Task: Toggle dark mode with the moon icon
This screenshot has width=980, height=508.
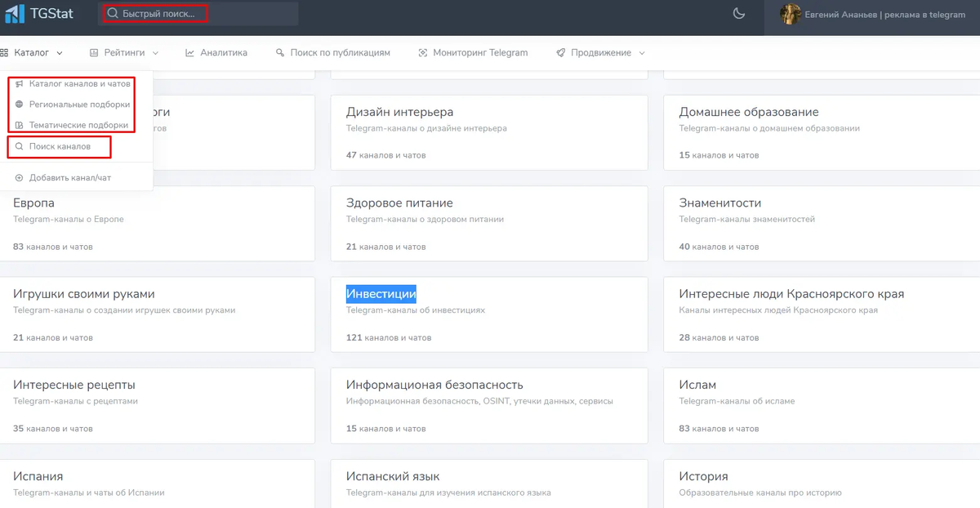Action: [x=739, y=13]
